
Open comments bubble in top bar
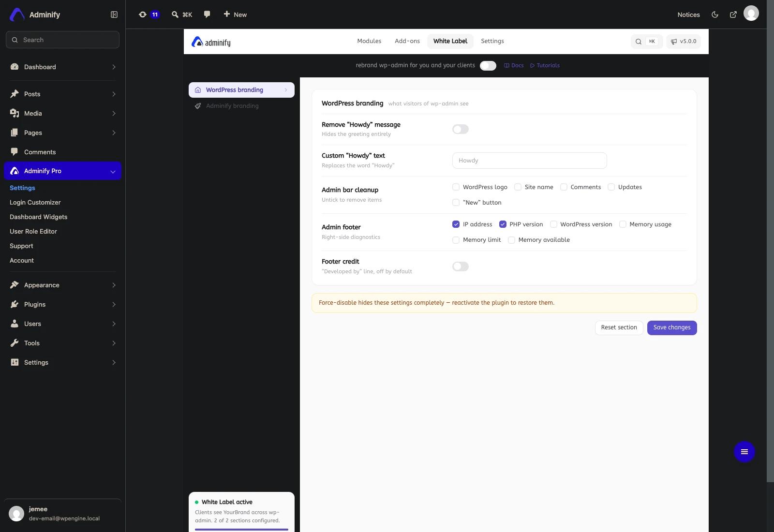tap(207, 15)
